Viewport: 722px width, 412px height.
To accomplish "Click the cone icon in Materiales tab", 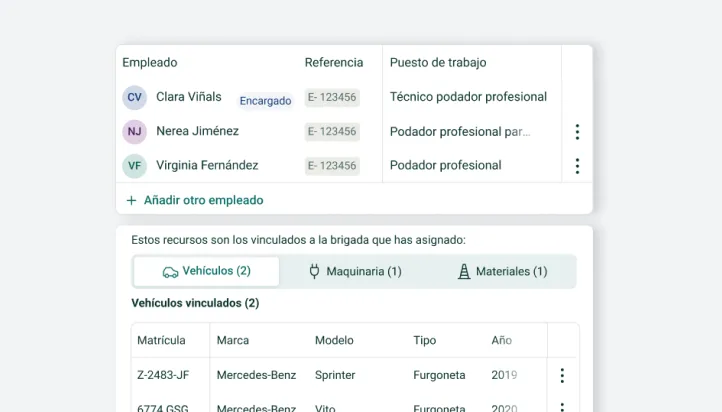I will click(464, 272).
